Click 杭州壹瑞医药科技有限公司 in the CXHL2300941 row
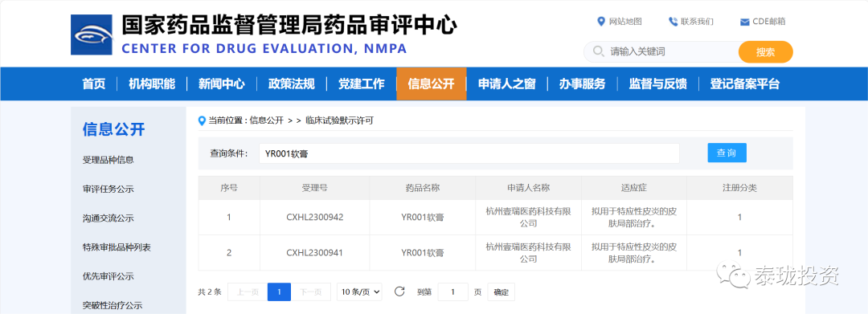 coord(528,253)
